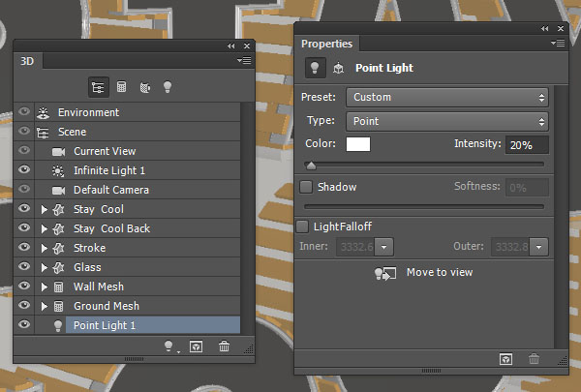Open the Preset dropdown
This screenshot has width=581, height=392.
point(447,97)
